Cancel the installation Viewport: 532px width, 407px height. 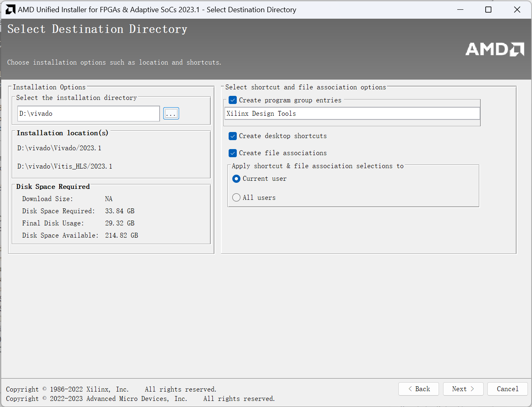[x=507, y=389]
